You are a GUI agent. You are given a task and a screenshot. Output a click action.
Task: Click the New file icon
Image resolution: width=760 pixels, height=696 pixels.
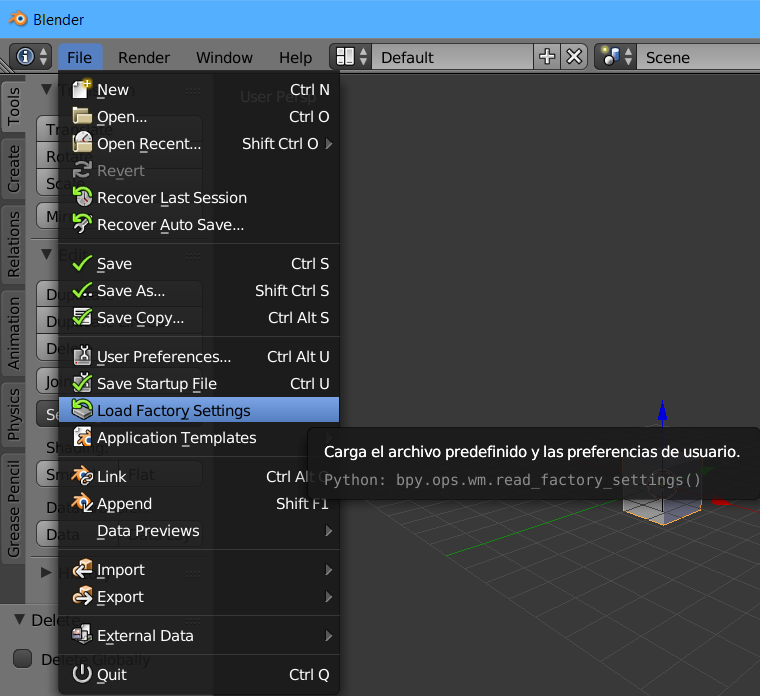coord(82,89)
